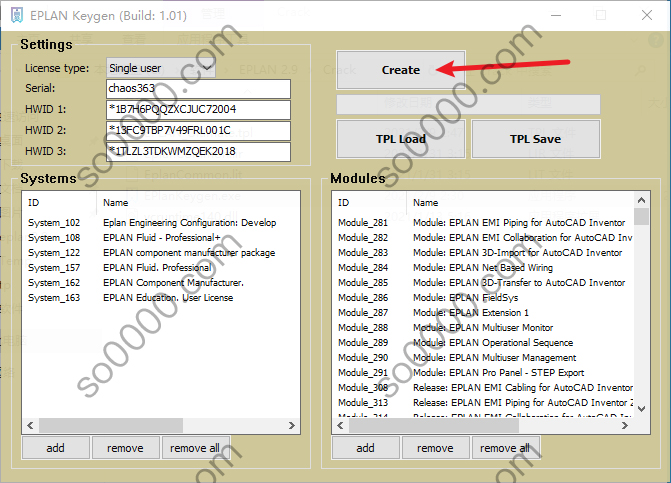Click the Modules list Name column header
This screenshot has height=483, width=671.
[520, 203]
